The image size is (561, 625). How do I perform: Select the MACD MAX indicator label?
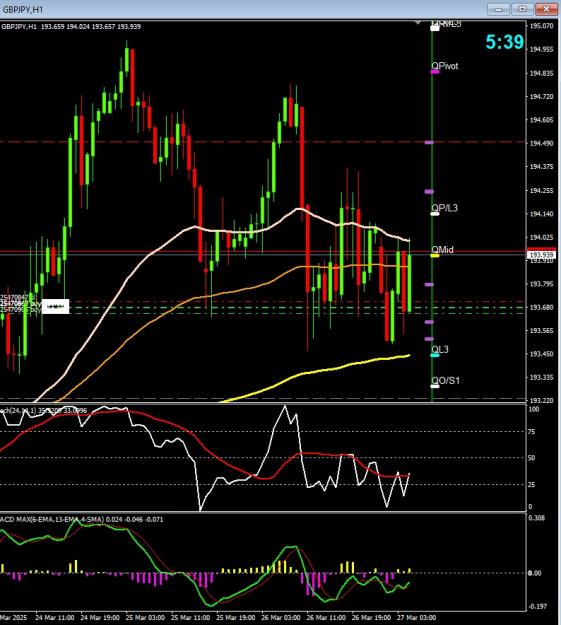coord(81,519)
